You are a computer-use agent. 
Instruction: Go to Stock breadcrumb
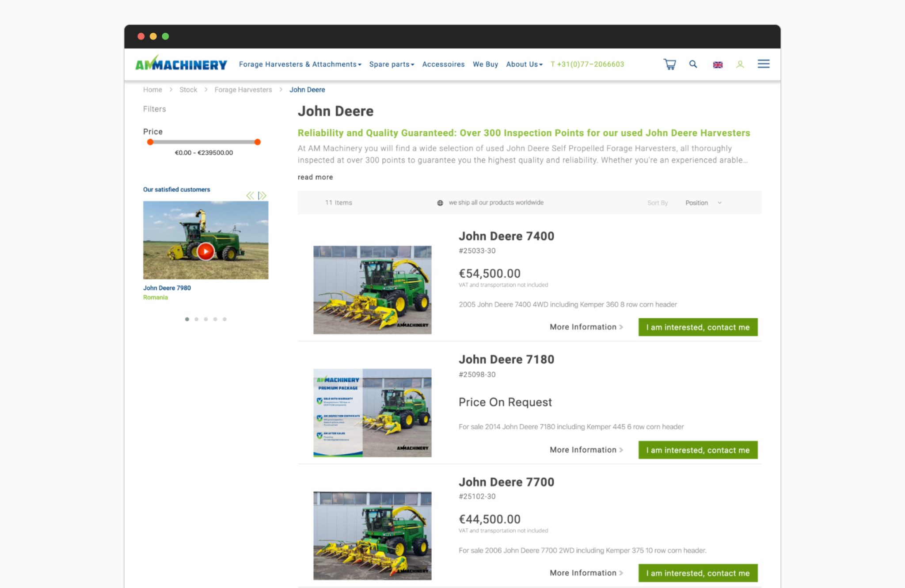[188, 90]
